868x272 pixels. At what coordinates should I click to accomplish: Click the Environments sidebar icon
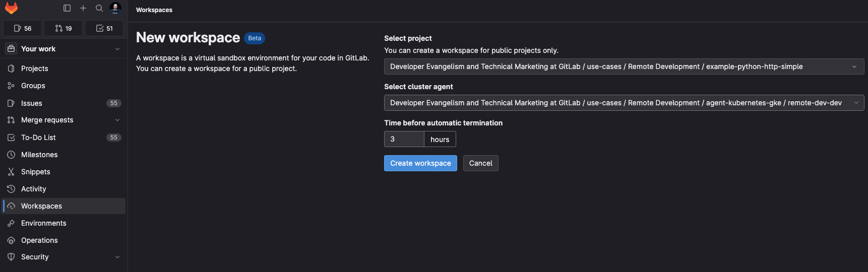[11, 223]
